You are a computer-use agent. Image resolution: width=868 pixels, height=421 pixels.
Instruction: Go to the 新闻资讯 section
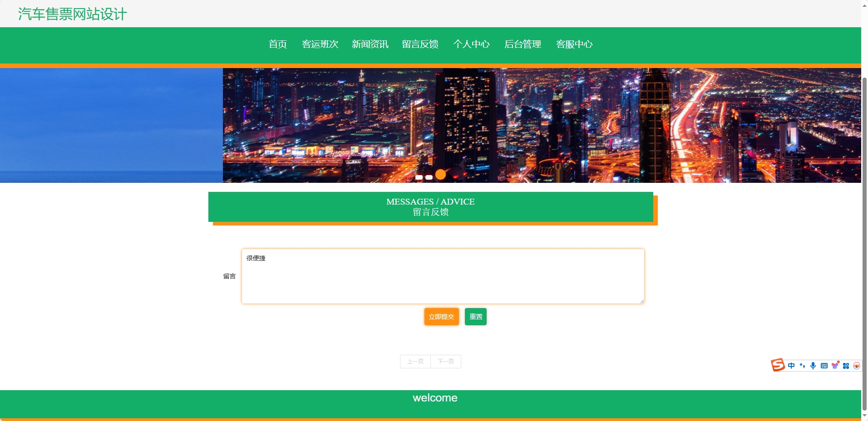[370, 44]
